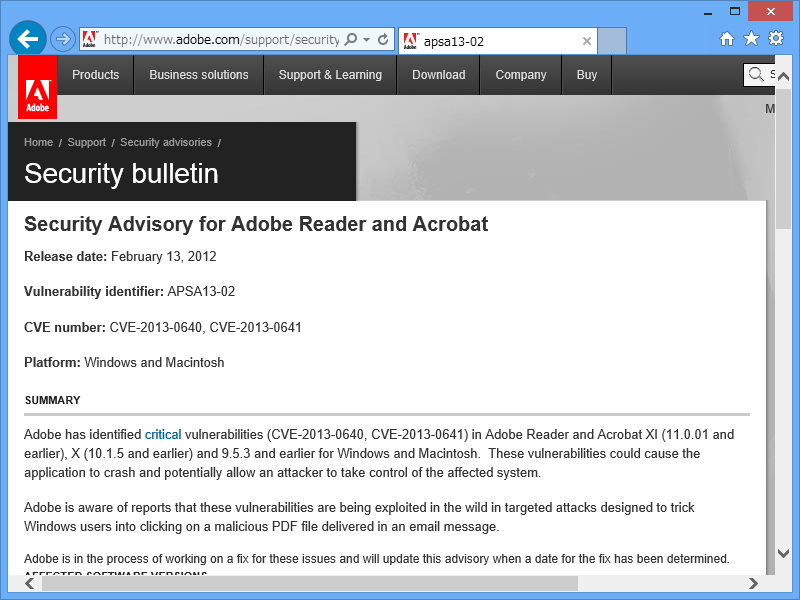This screenshot has width=800, height=600.
Task: Open the address bar autocomplete dropdown arrow
Action: 366,39
